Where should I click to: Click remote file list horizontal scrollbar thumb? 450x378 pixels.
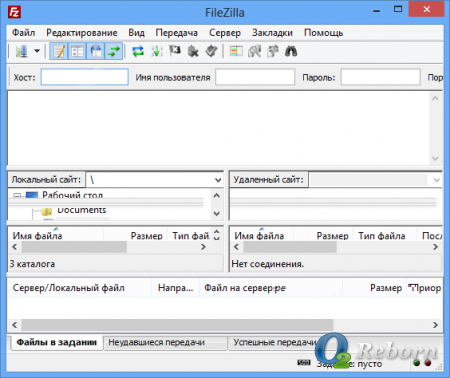290,247
